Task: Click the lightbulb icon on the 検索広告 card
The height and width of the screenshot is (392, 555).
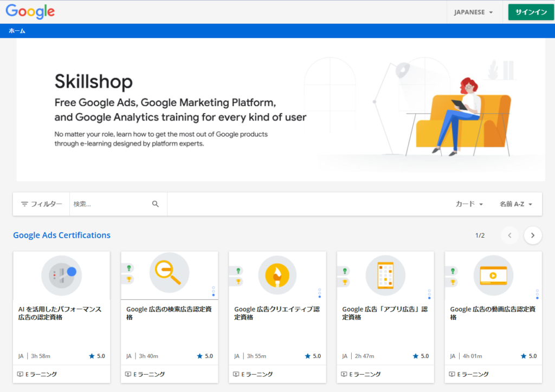Action: pyautogui.click(x=129, y=268)
